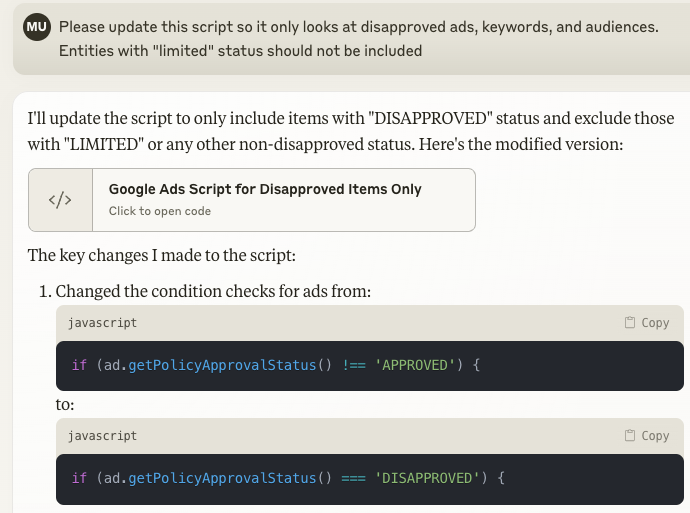Copy the code snippet containing !== 'APPROVED'

pos(646,323)
